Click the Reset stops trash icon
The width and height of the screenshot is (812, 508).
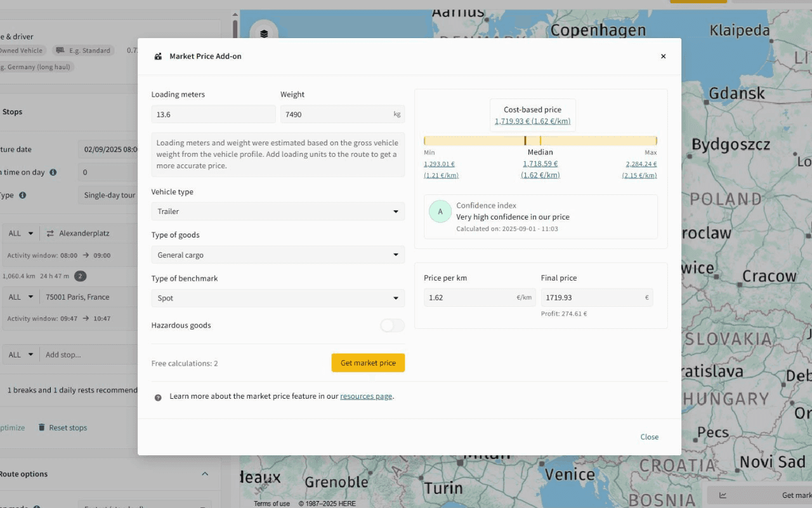[42, 428]
